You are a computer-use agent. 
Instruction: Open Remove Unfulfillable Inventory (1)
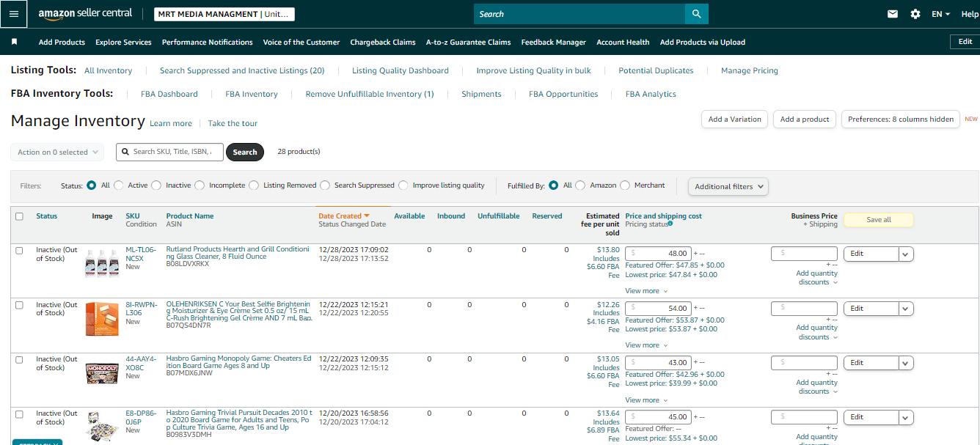point(370,94)
